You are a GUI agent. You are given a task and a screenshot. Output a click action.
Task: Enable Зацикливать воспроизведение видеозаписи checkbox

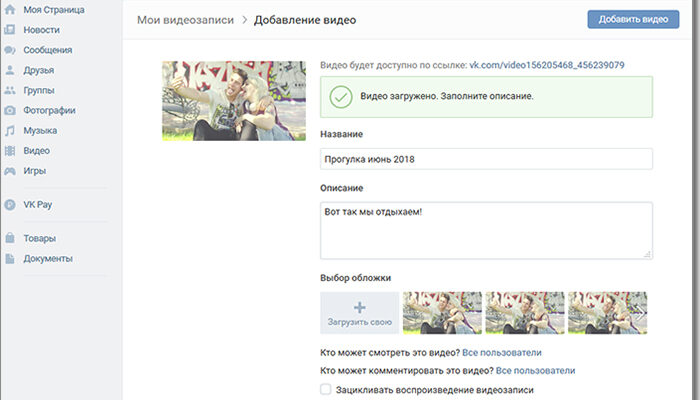pyautogui.click(x=325, y=390)
